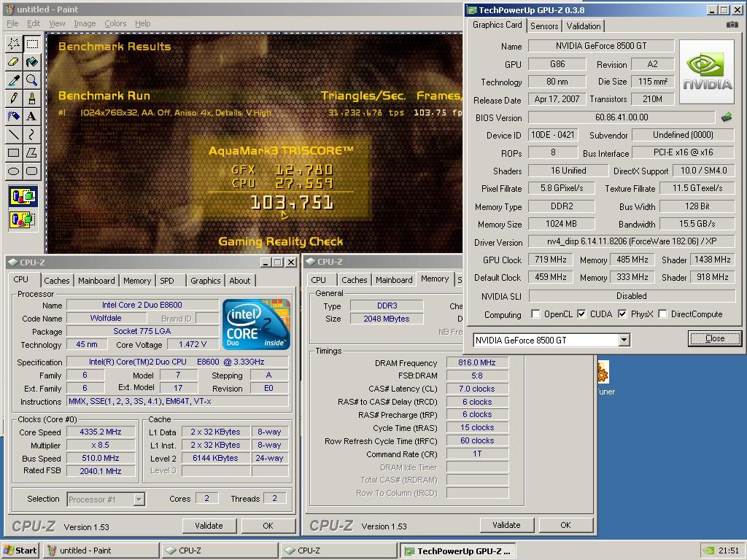Open the Help menu in Paint

142,23
